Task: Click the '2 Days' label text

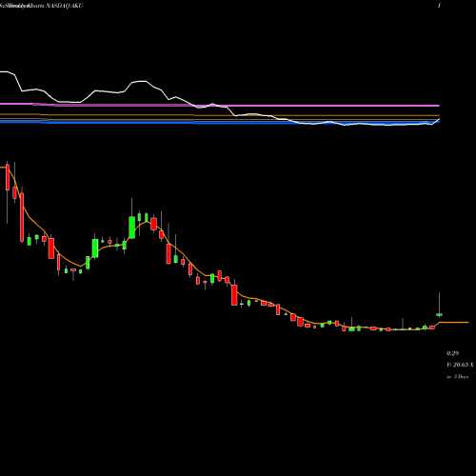Action: pos(461,377)
